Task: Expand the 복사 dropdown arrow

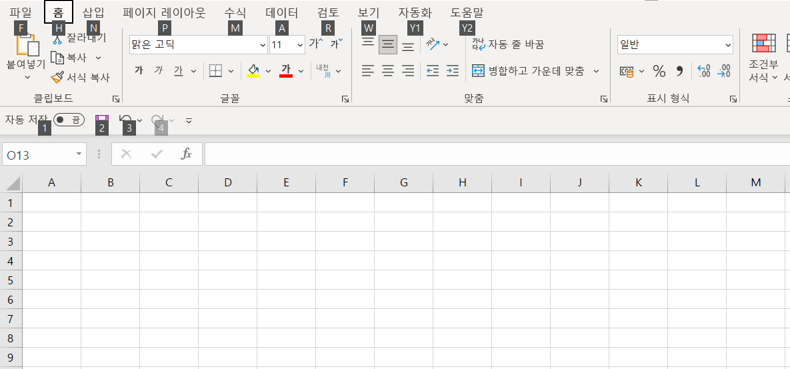Action: 98,58
